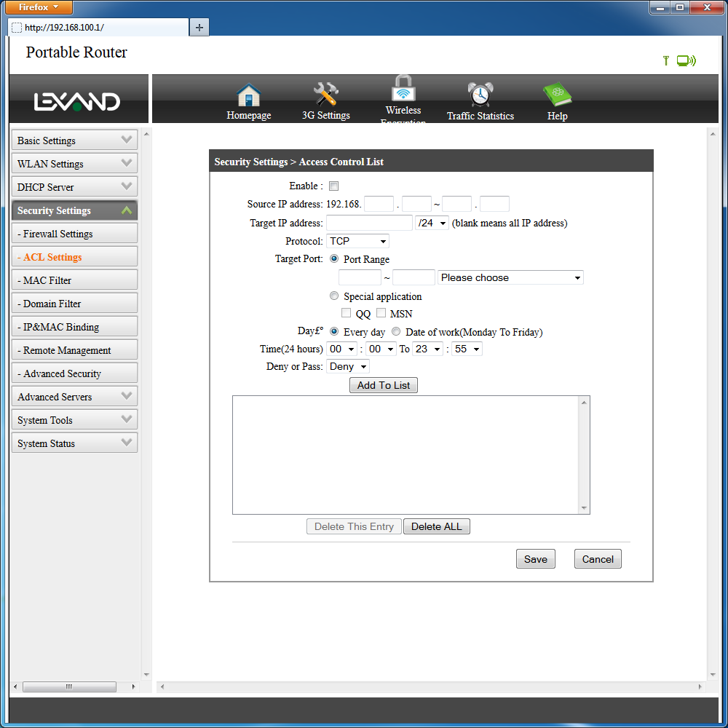Image resolution: width=728 pixels, height=728 pixels.
Task: Expand the System Status section
Action: click(x=75, y=443)
